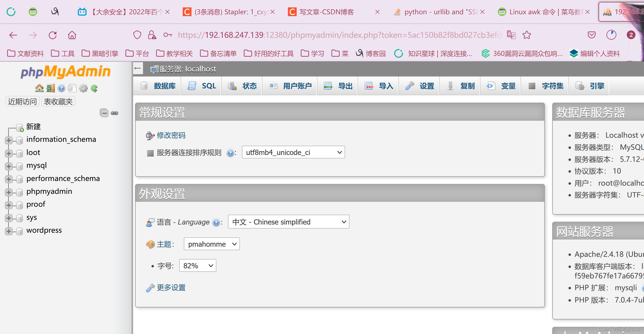This screenshot has height=334, width=644.
Task: Click the 修改密码 link
Action: point(171,135)
